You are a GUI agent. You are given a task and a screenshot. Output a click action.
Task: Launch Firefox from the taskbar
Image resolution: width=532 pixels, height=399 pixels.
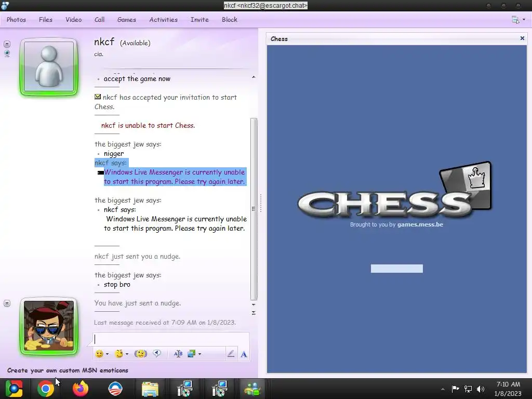pyautogui.click(x=81, y=389)
